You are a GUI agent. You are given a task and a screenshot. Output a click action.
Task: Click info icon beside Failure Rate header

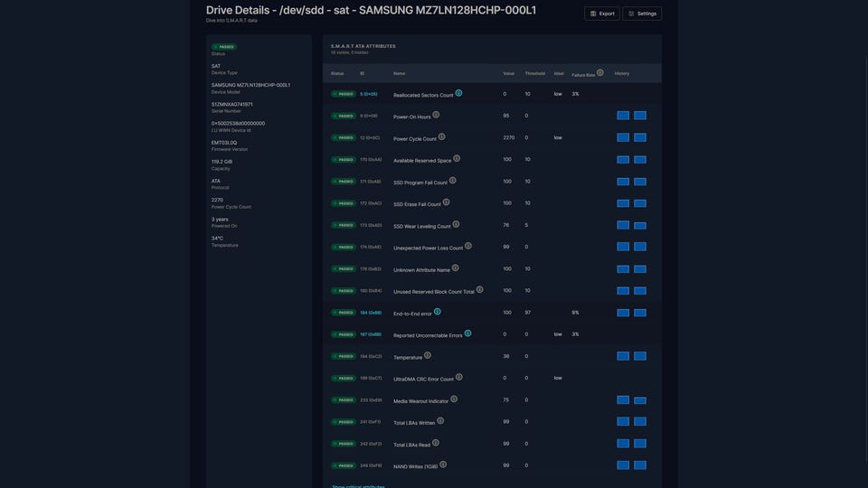600,72
